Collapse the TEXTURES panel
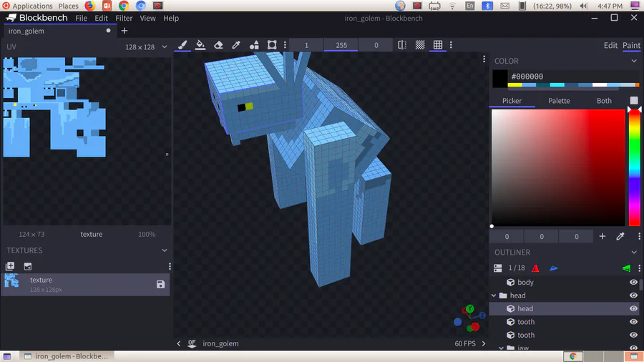 coord(165,250)
